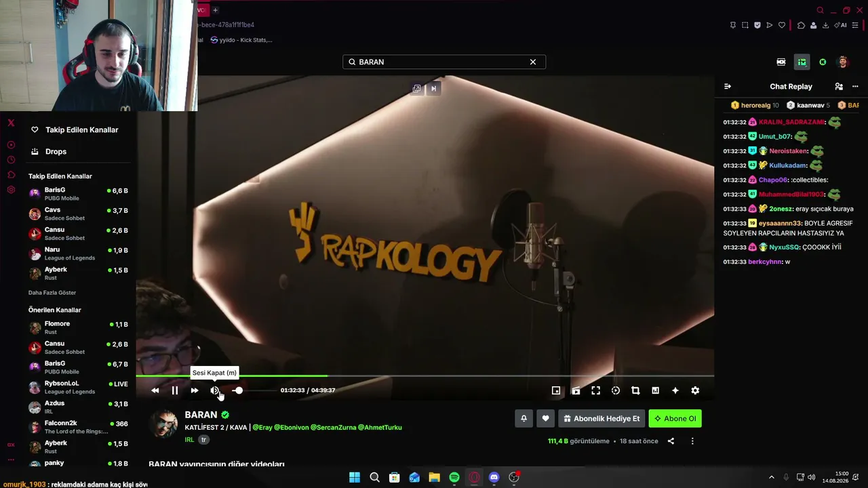Open the IRL category link
Image resolution: width=868 pixels, height=488 pixels.
click(x=189, y=440)
